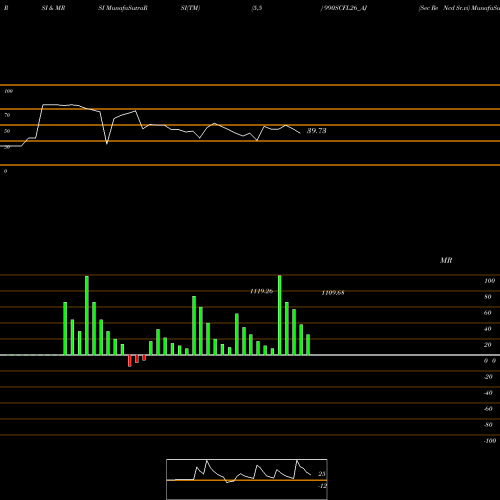The height and width of the screenshot is (500, 500).
Task: Select the 1109.68 value label
Action: 333,293
